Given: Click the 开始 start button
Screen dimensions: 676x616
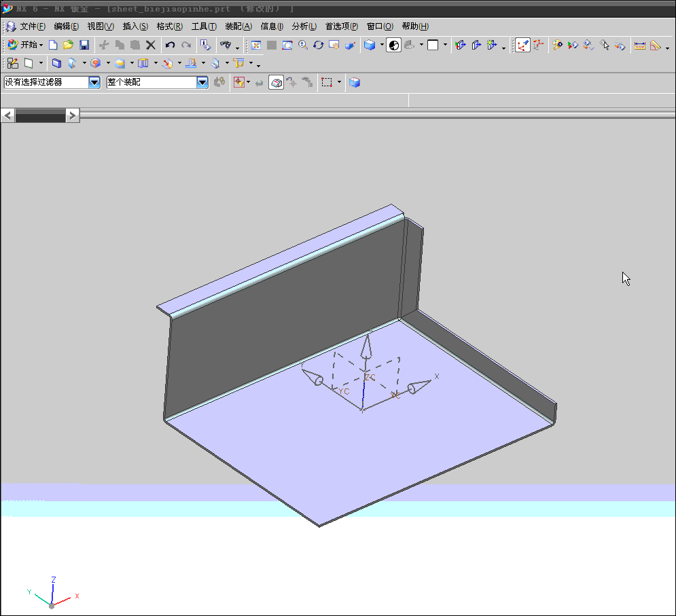Looking at the screenshot, I should pos(25,45).
